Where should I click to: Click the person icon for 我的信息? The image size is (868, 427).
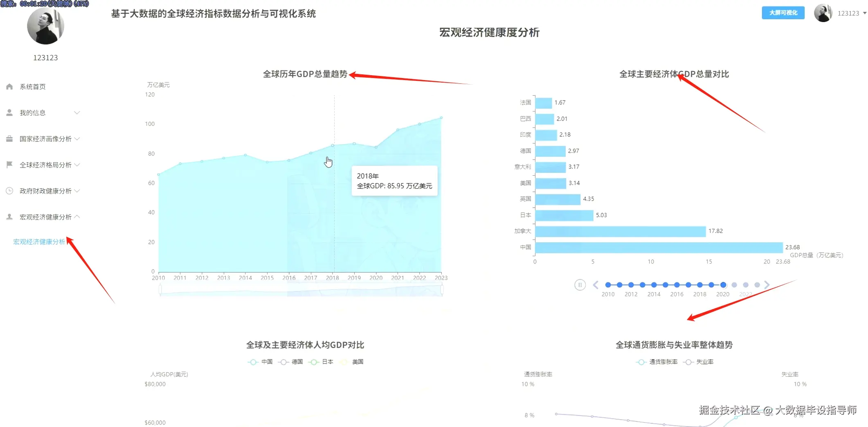click(x=9, y=112)
